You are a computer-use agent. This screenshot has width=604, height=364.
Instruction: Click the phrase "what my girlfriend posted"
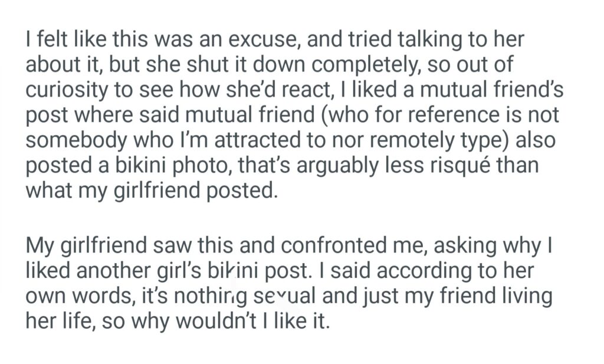tap(150, 191)
